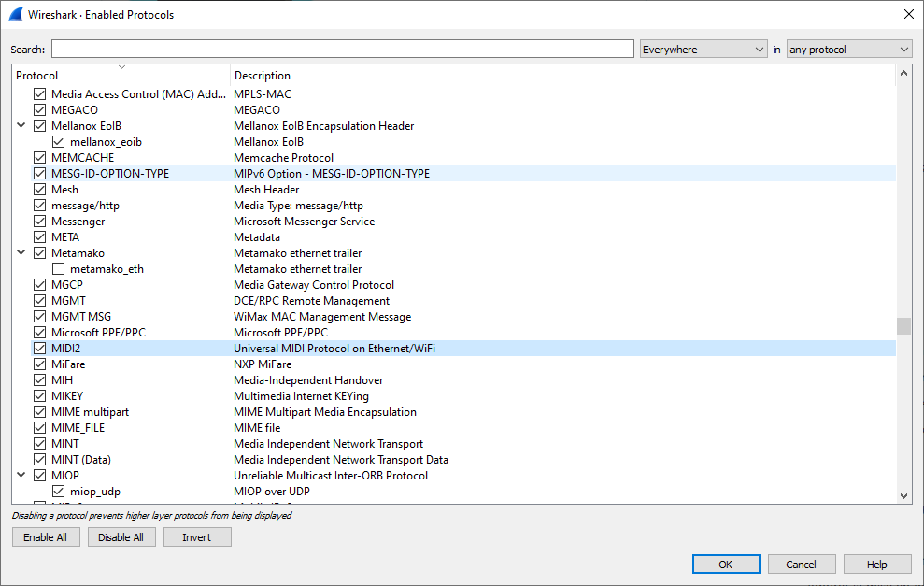Click the Enable All button
The width and height of the screenshot is (924, 586).
pos(46,537)
